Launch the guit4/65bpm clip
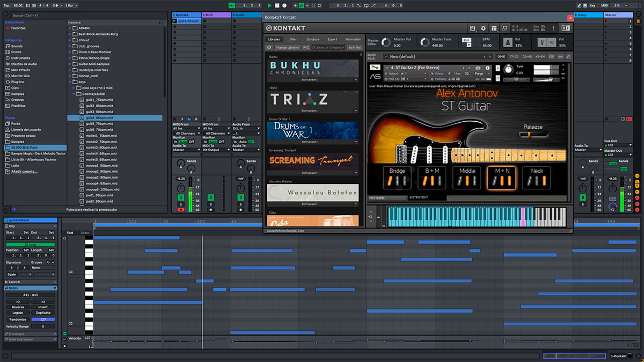 174,21
